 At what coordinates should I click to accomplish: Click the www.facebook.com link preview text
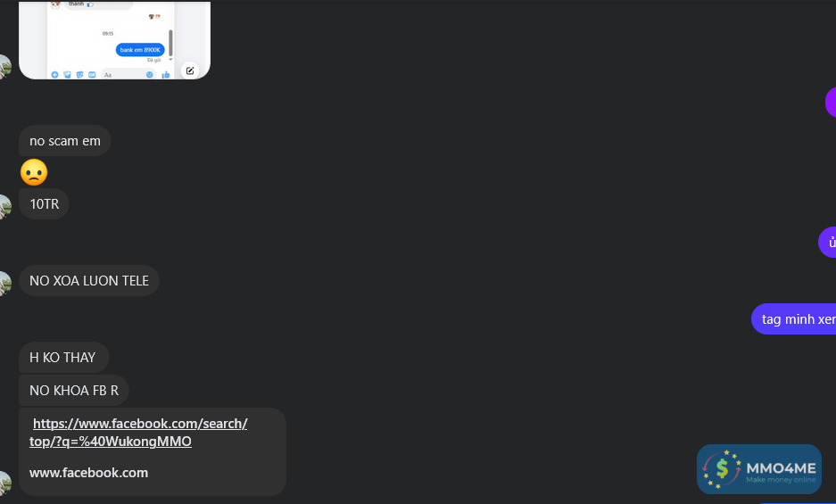(x=88, y=473)
